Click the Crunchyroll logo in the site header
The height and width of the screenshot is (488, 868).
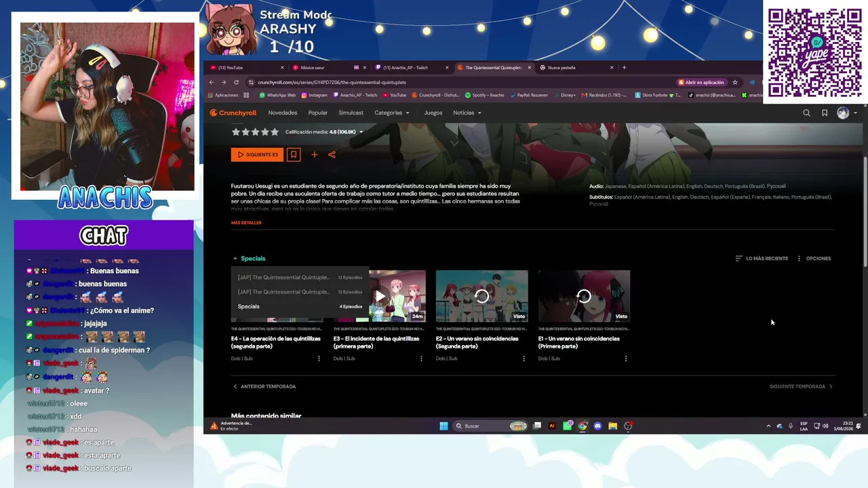point(233,113)
